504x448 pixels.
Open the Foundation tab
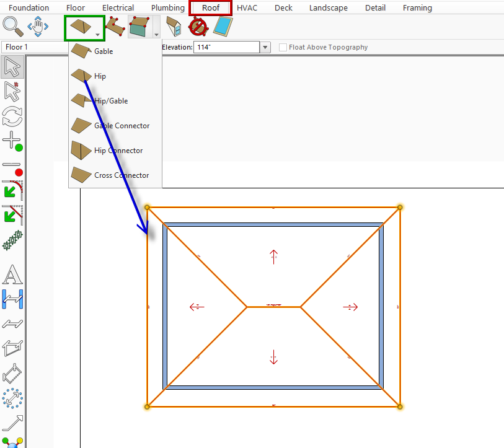(29, 7)
